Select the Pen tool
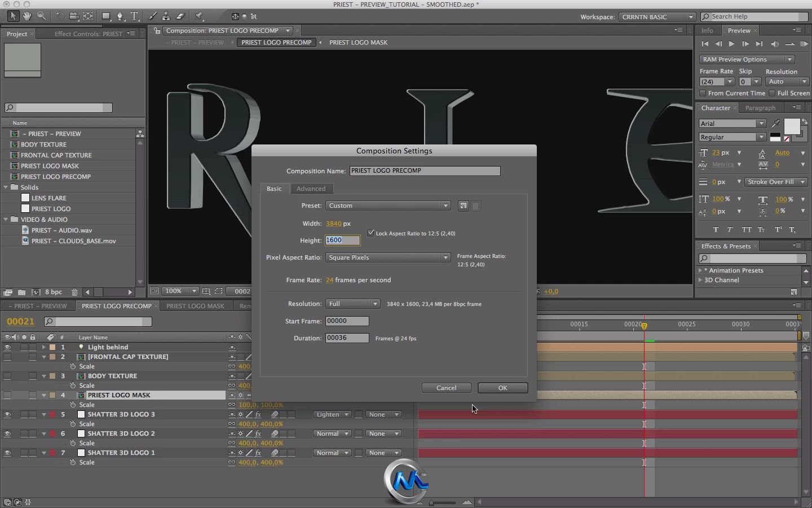The width and height of the screenshot is (812, 508). coord(120,16)
